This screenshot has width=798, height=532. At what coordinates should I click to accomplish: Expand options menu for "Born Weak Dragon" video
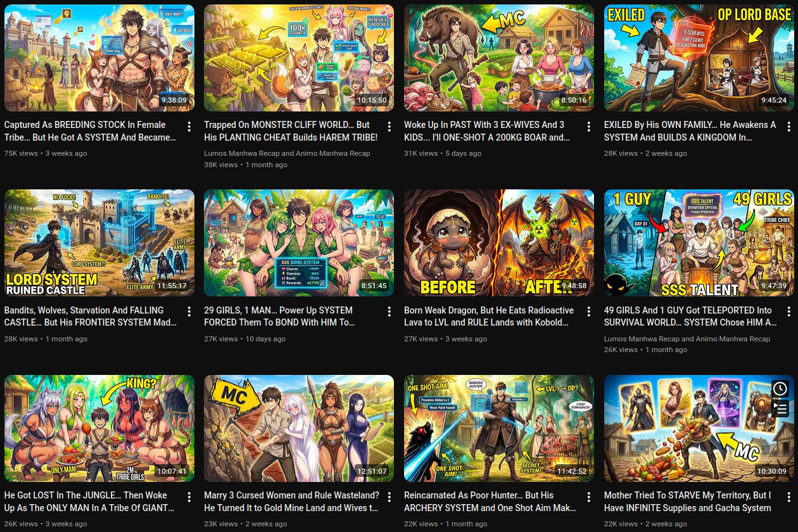click(x=589, y=312)
